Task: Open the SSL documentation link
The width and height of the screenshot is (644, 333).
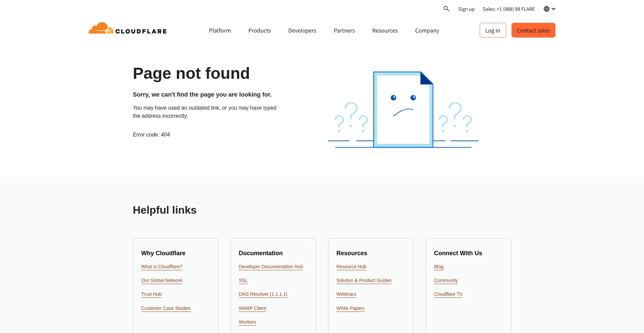Action: coord(243,280)
